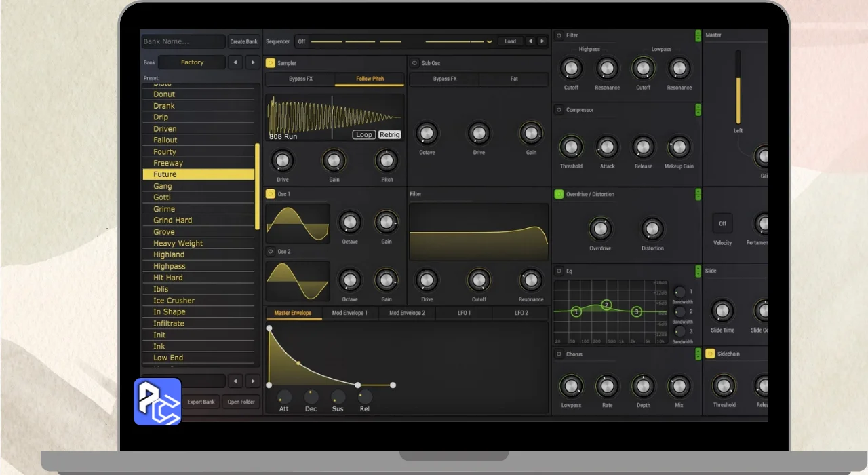Open the Velocity Off selector

tap(722, 223)
